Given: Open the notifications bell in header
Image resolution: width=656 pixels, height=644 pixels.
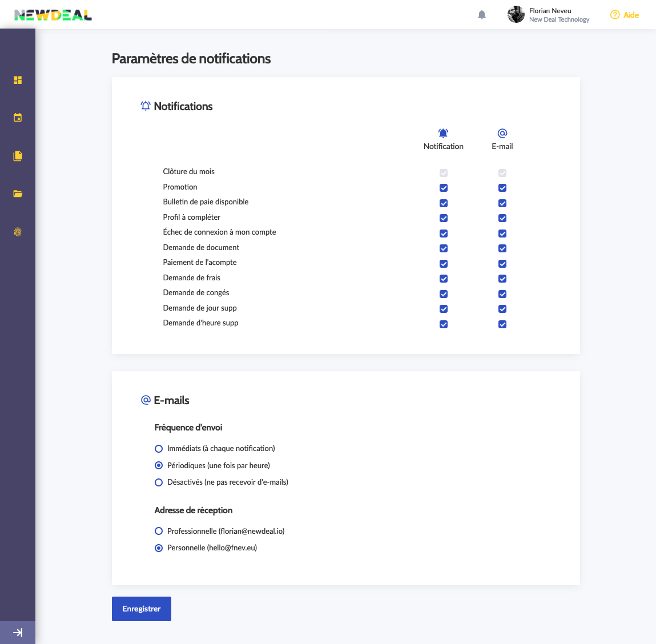Looking at the screenshot, I should (x=482, y=15).
